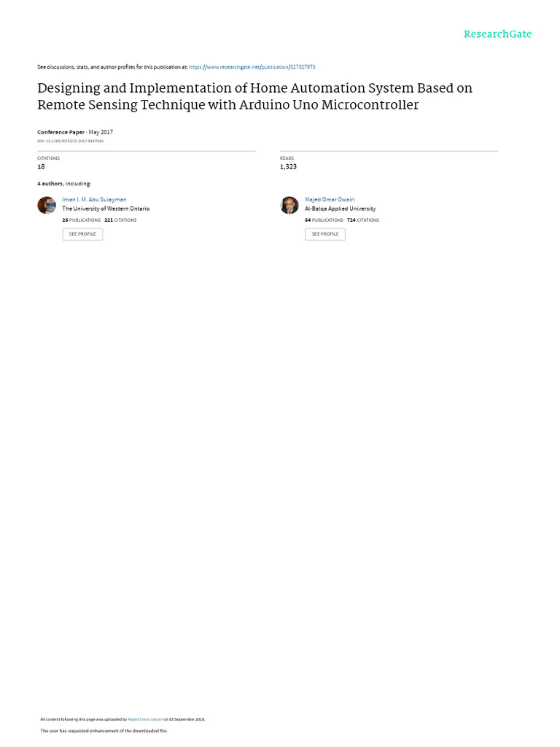Click the 724 citations count

363,220
